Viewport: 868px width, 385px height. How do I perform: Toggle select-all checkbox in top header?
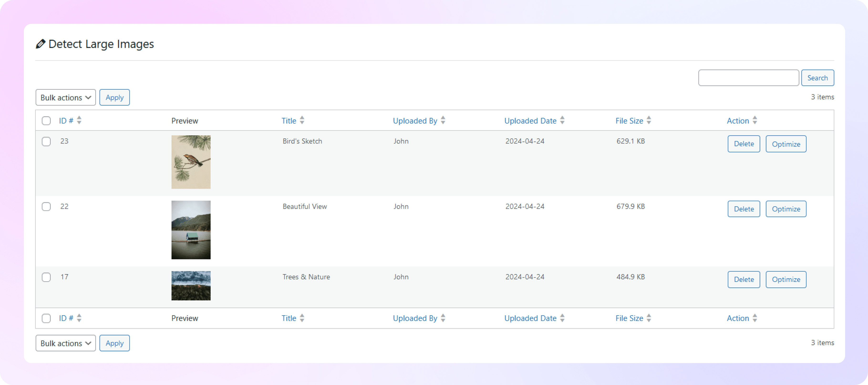(x=46, y=121)
